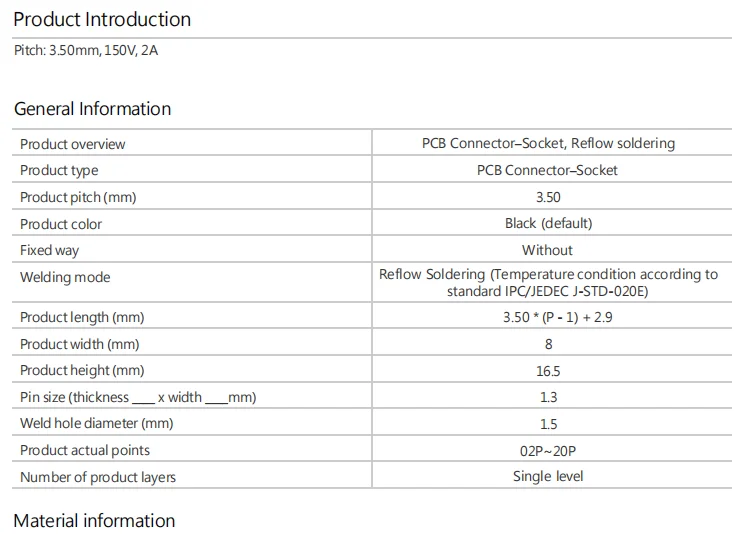The height and width of the screenshot is (536, 743).
Task: Select the 'PCB Connector–Socket, Reflow soldering' cell
Action: pos(547,143)
